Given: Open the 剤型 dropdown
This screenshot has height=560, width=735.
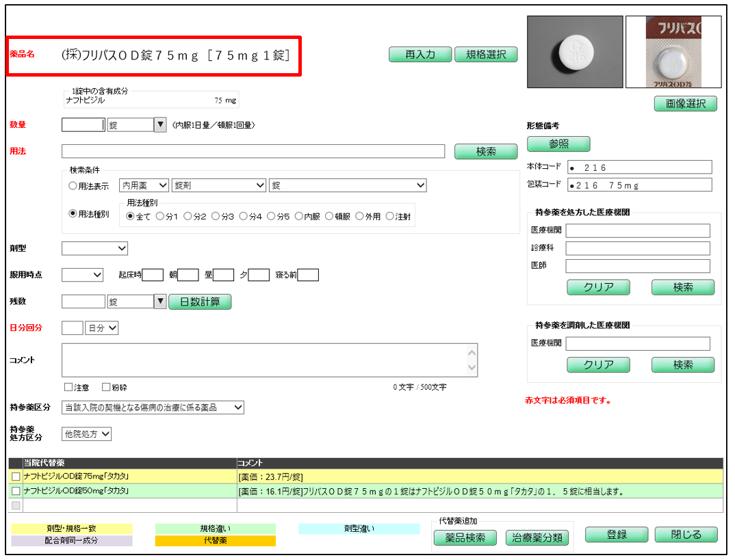Looking at the screenshot, I should [x=94, y=248].
